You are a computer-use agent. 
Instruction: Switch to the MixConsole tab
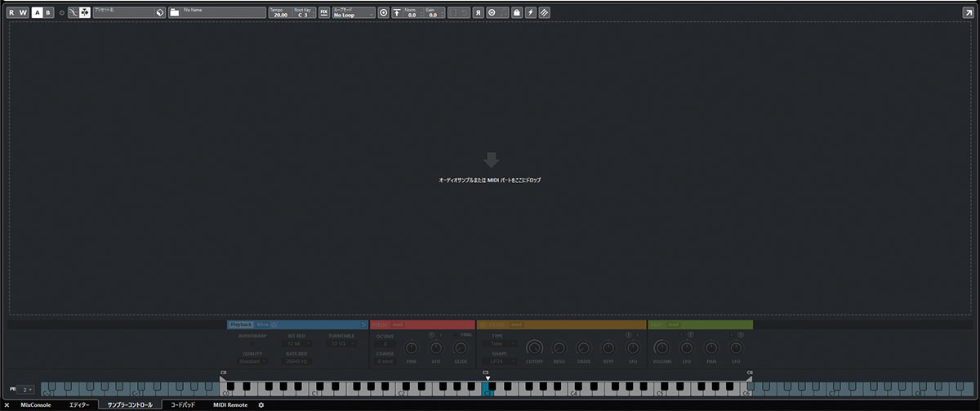point(36,404)
